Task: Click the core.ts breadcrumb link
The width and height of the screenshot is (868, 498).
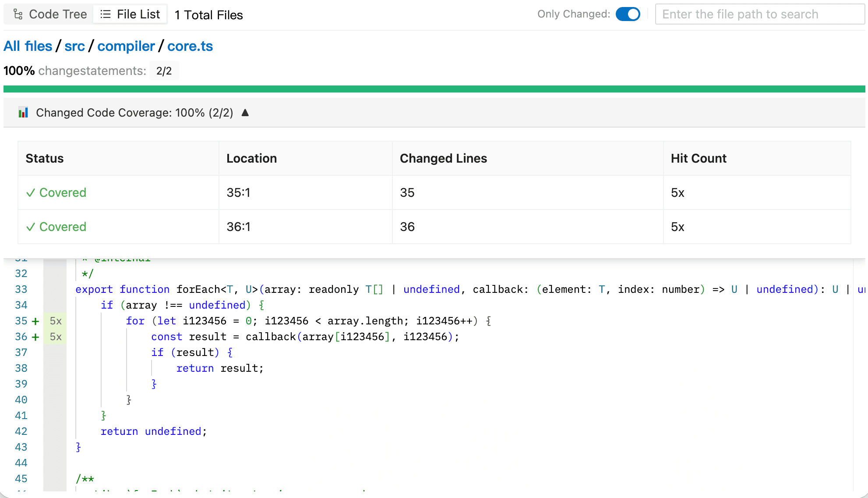Action: pos(190,46)
